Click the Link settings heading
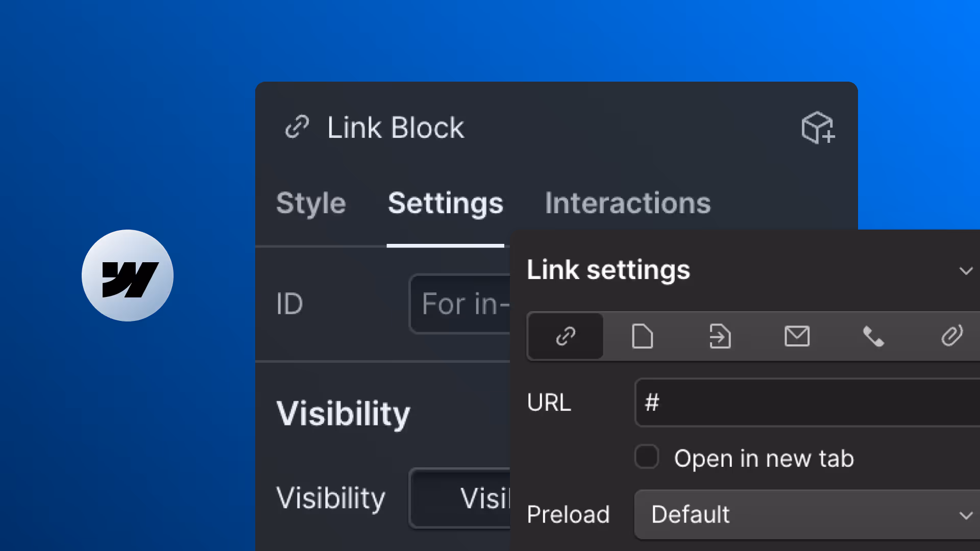The width and height of the screenshot is (980, 551). point(608,270)
